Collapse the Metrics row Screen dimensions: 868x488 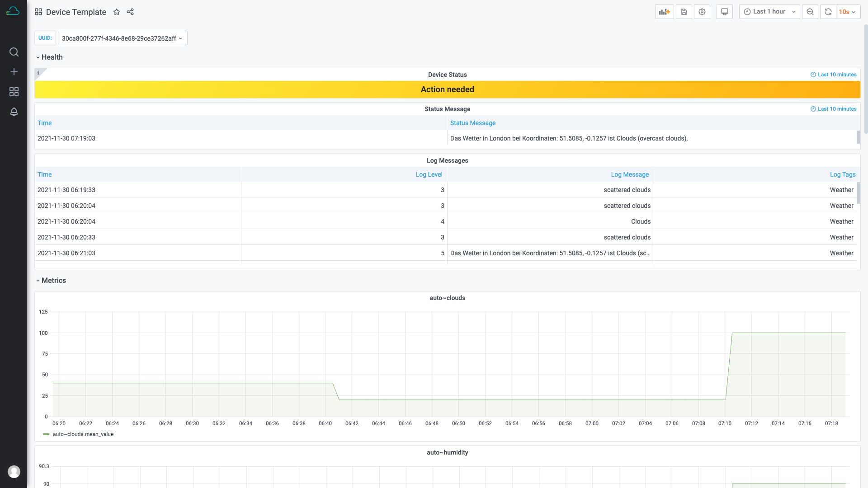(x=51, y=280)
